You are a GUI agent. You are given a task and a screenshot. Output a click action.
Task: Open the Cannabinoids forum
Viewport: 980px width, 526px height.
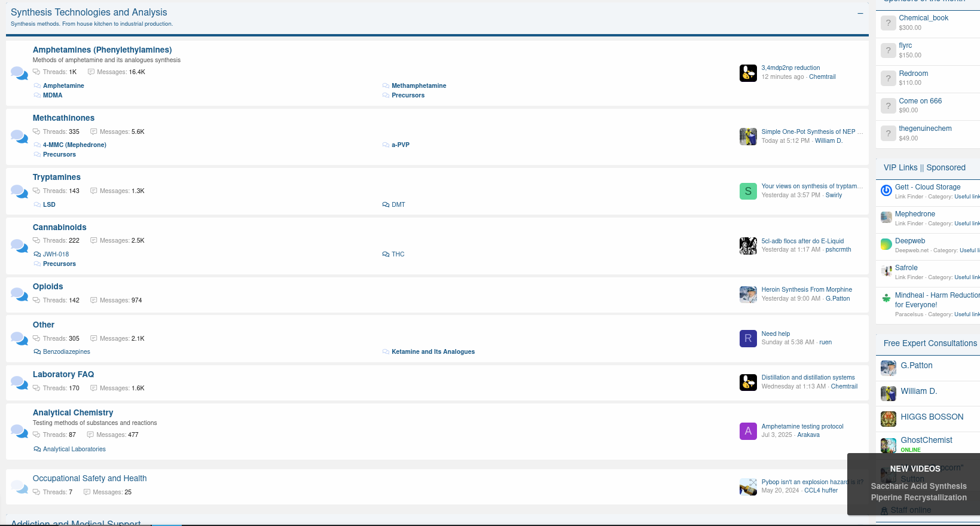coord(60,227)
